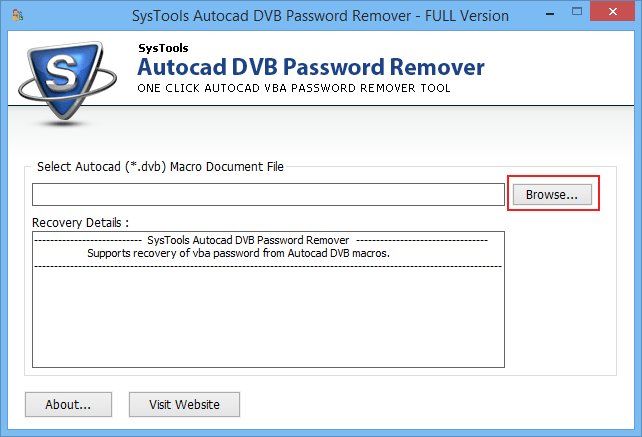This screenshot has width=642, height=437.
Task: Click the Select Autocad Macro Document File label
Action: (160, 166)
